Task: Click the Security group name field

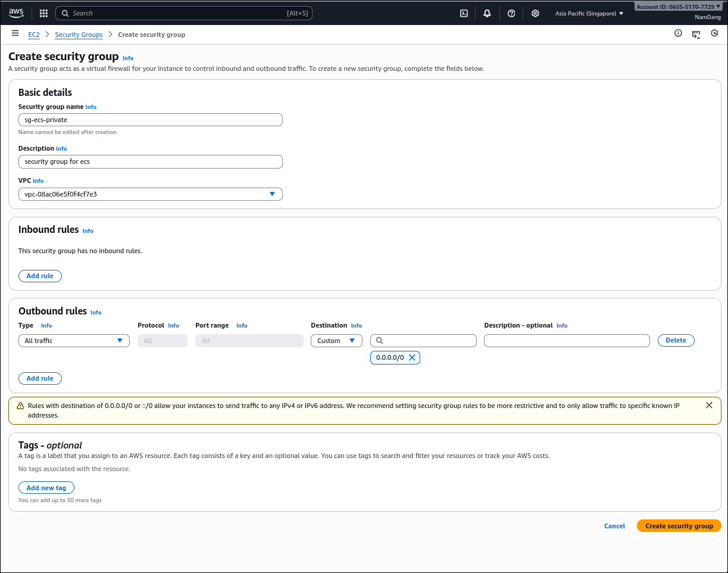Action: pos(150,120)
